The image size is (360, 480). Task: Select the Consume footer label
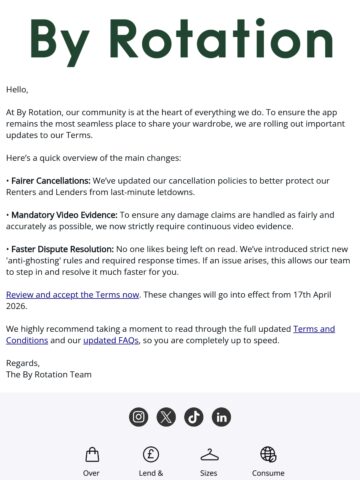268,473
